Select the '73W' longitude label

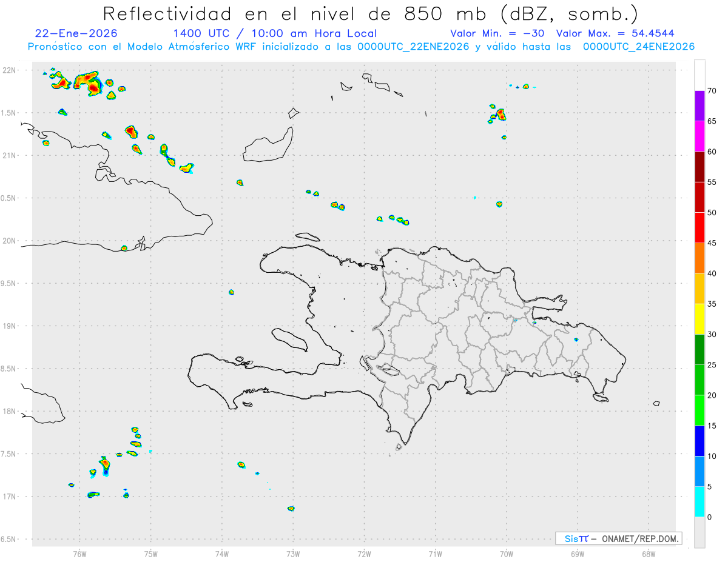pos(293,554)
